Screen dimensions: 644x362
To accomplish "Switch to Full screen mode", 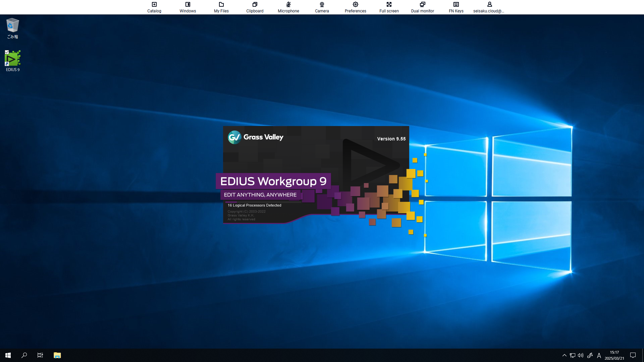I will point(389,7).
